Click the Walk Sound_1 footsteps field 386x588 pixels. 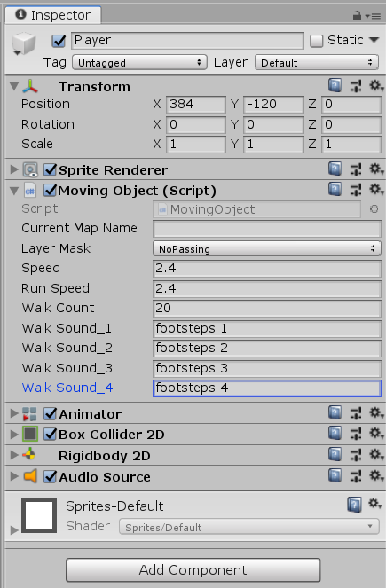tap(267, 328)
